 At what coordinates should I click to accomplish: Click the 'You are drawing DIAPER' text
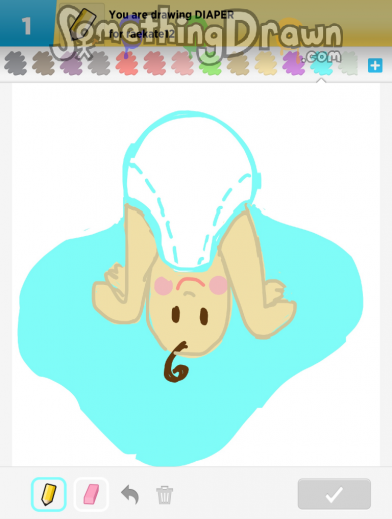[171, 15]
